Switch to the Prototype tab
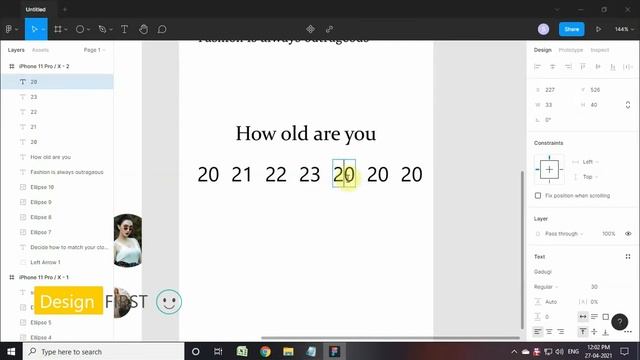640x360 pixels. click(571, 50)
